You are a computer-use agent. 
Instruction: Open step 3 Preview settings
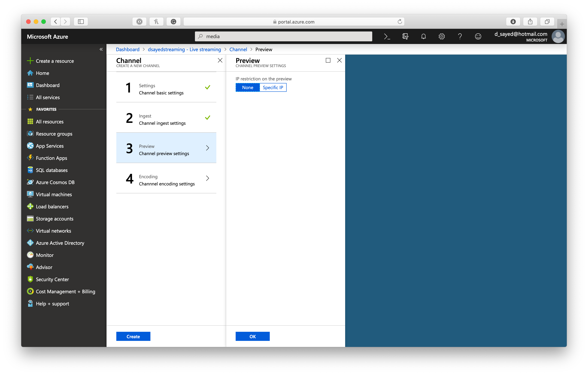pyautogui.click(x=166, y=148)
